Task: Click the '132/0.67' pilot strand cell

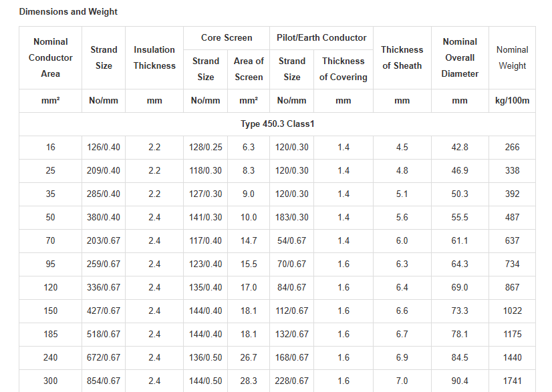Action: (x=292, y=335)
